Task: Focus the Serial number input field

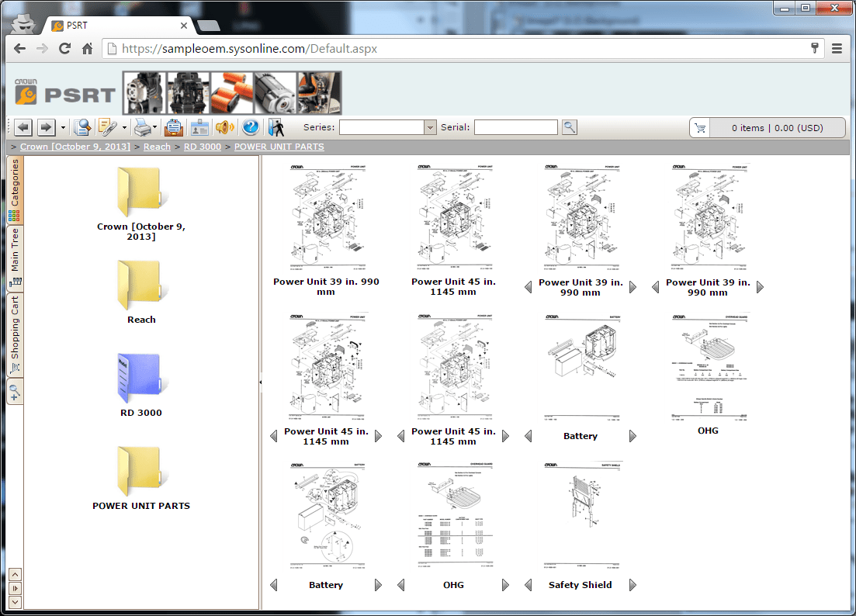Action: (x=516, y=128)
